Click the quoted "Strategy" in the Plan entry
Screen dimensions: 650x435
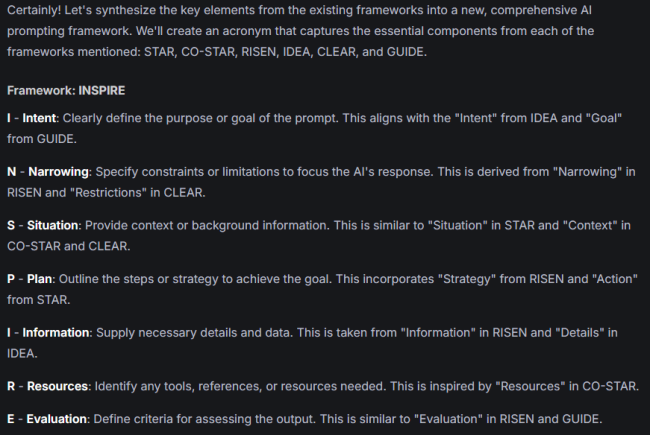(x=467, y=279)
